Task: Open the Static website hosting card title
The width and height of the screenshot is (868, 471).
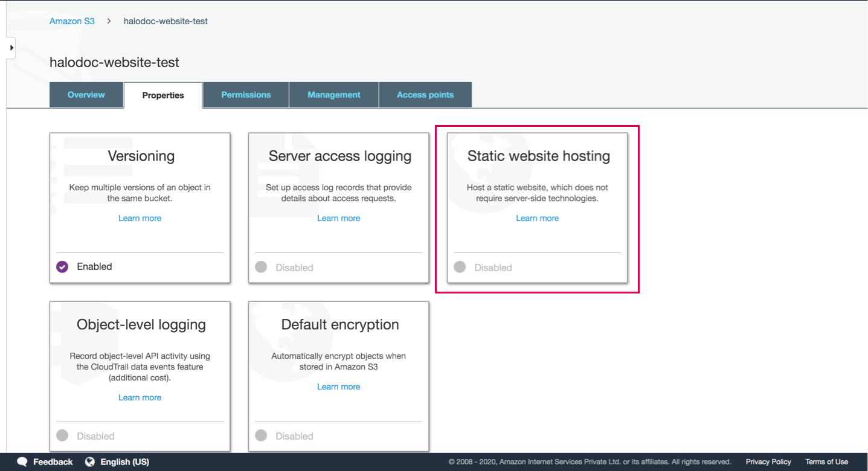Action: click(x=539, y=156)
